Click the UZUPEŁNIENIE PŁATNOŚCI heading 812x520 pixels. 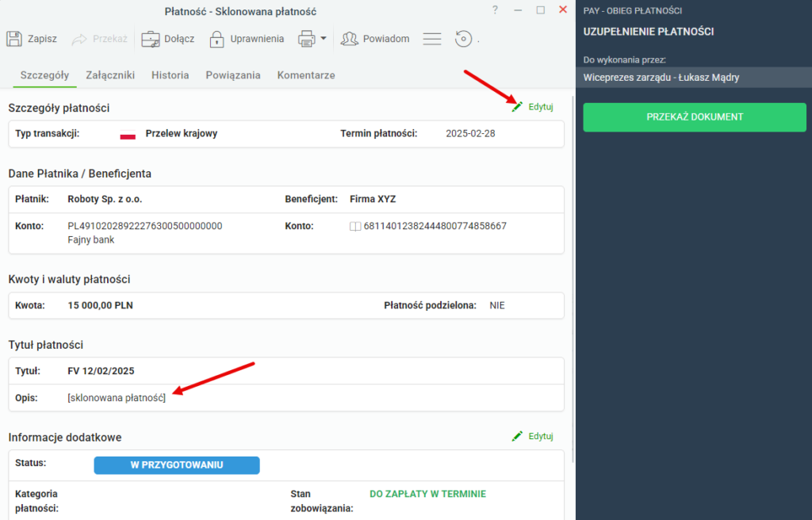(x=649, y=32)
